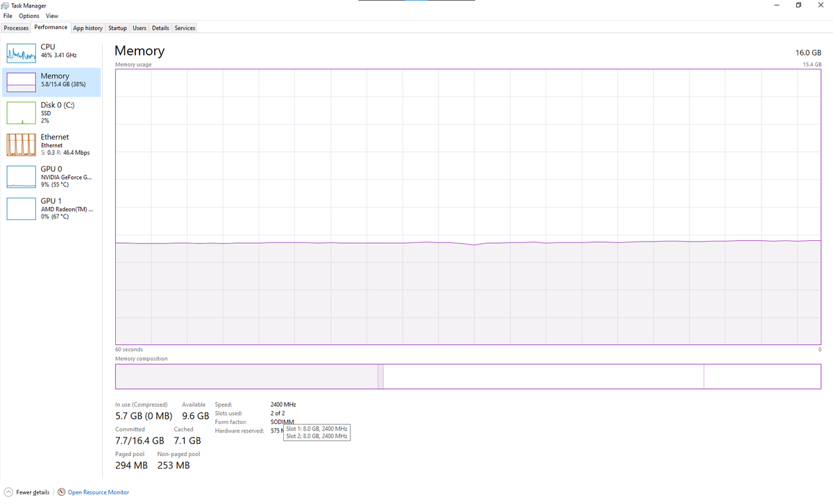Switch to the Processes tab
The width and height of the screenshot is (833, 504).
16,28
